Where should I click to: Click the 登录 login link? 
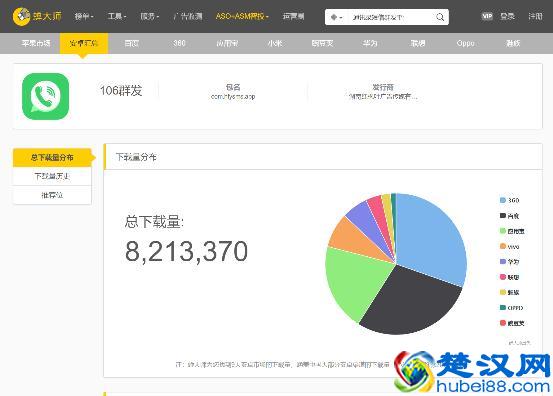(507, 16)
